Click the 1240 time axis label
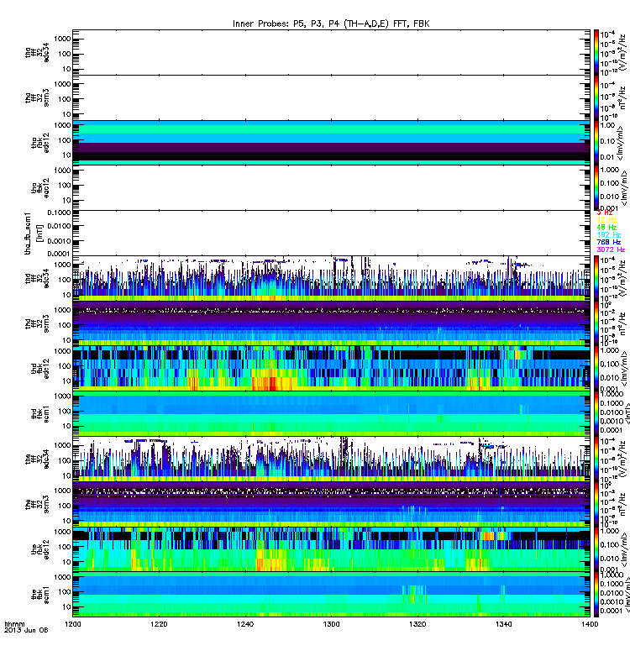 [245, 624]
